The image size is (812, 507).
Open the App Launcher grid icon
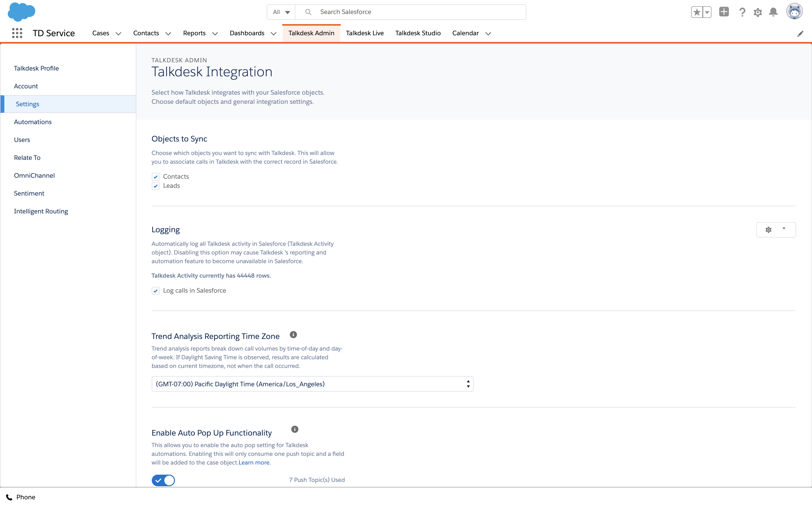click(x=17, y=33)
